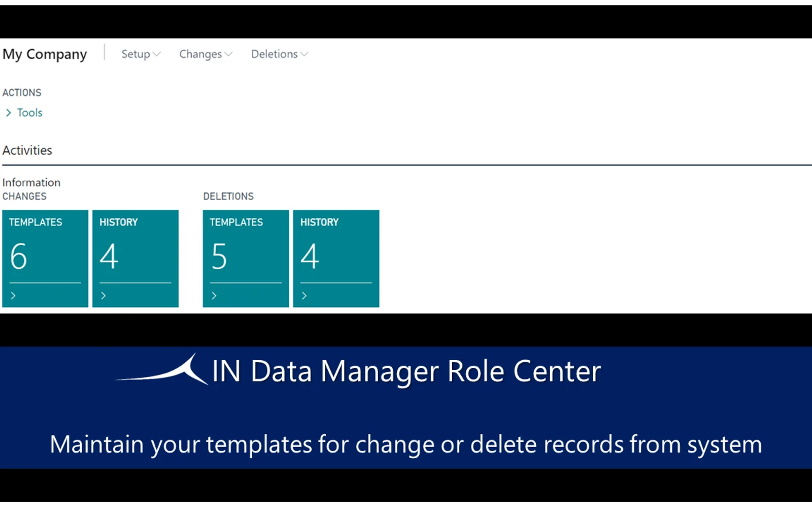Screen dimensions: 812x508
Task: Click the ACTIONS heading text
Action: [x=22, y=92]
